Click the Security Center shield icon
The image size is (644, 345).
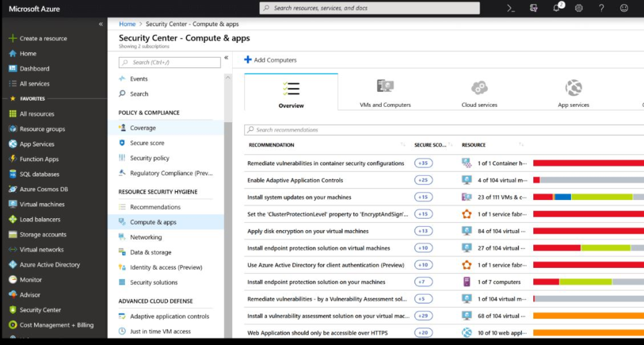[x=13, y=309]
